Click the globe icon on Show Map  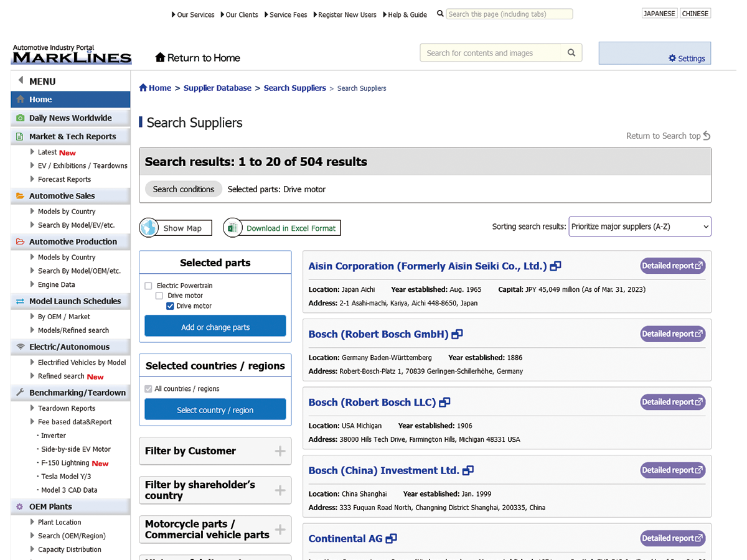click(149, 228)
